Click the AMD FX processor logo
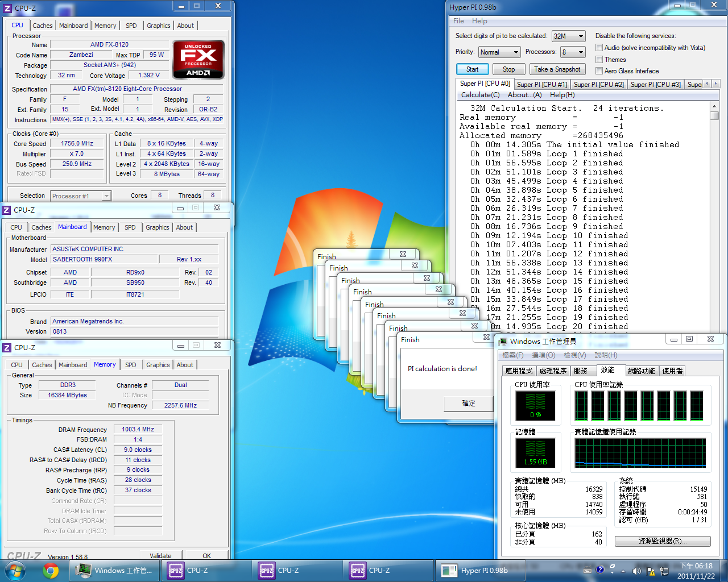Viewport: 728px width, 582px height. 198,59
